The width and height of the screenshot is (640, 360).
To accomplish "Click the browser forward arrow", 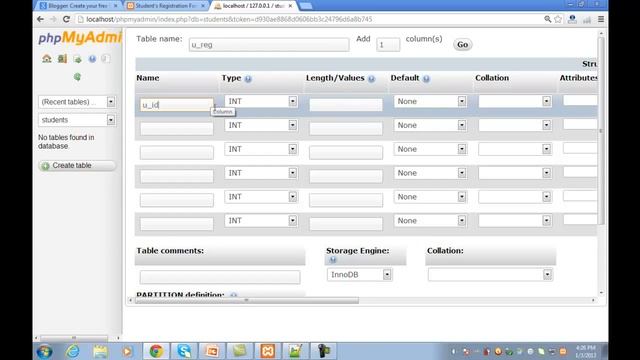I will click(53, 19).
